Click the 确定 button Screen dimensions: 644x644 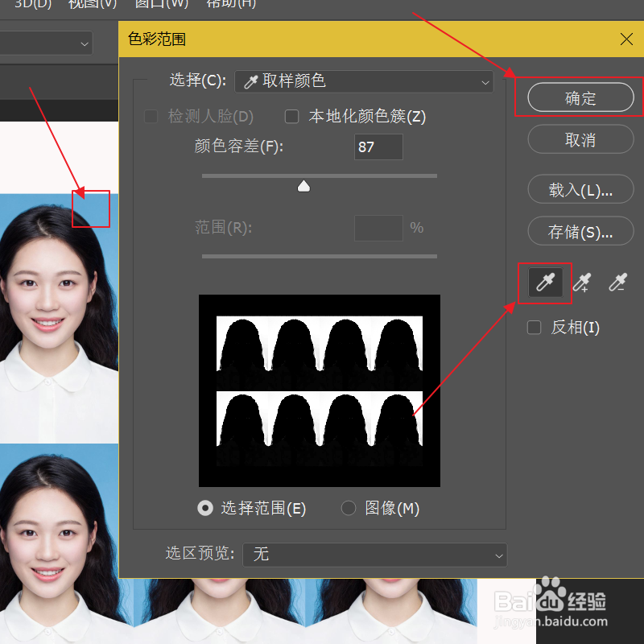(x=580, y=97)
